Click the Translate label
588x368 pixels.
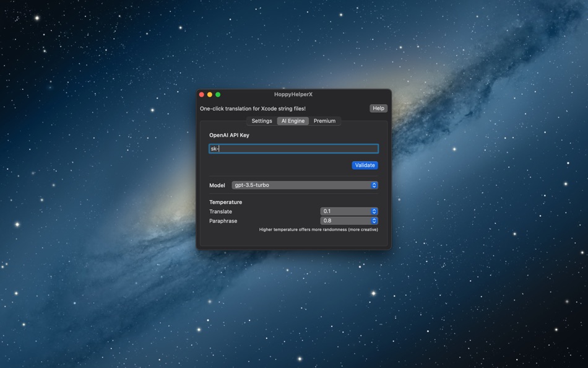point(220,211)
